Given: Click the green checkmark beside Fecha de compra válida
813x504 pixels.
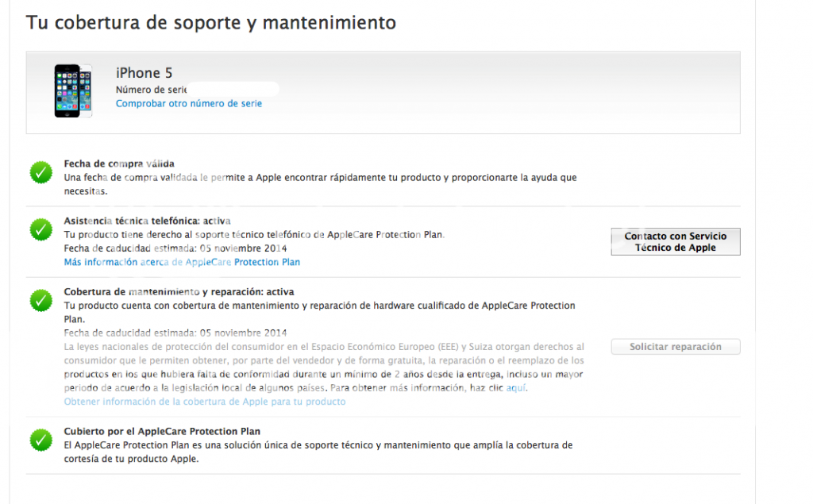Looking at the screenshot, I should pyautogui.click(x=40, y=172).
